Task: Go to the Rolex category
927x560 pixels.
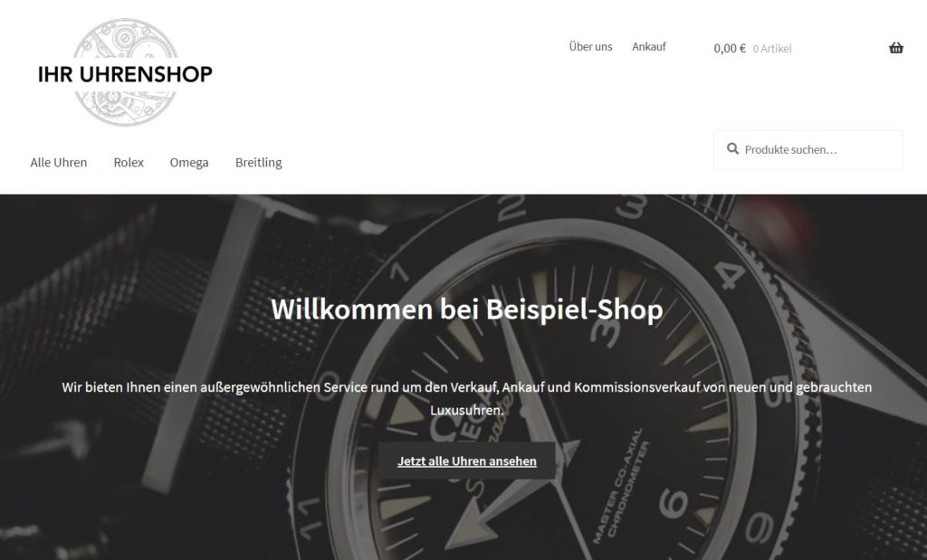Action: pyautogui.click(x=129, y=163)
